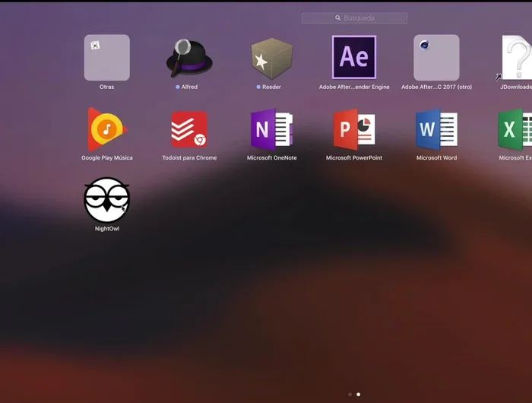Click the "Alfred" label
532x403 pixels.
click(189, 87)
